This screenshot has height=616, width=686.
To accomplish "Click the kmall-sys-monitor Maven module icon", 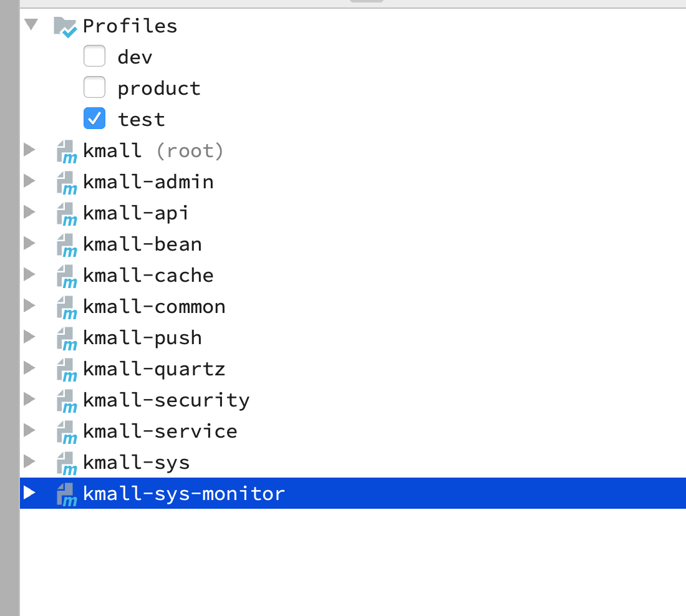I will [67, 494].
